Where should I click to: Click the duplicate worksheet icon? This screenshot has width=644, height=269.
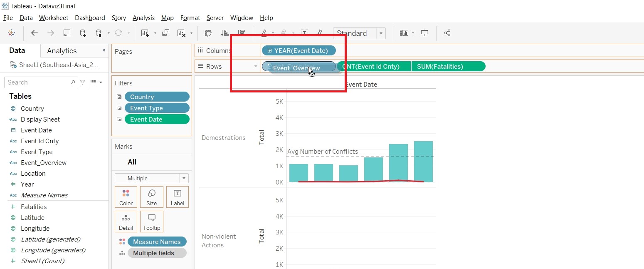pos(165,33)
